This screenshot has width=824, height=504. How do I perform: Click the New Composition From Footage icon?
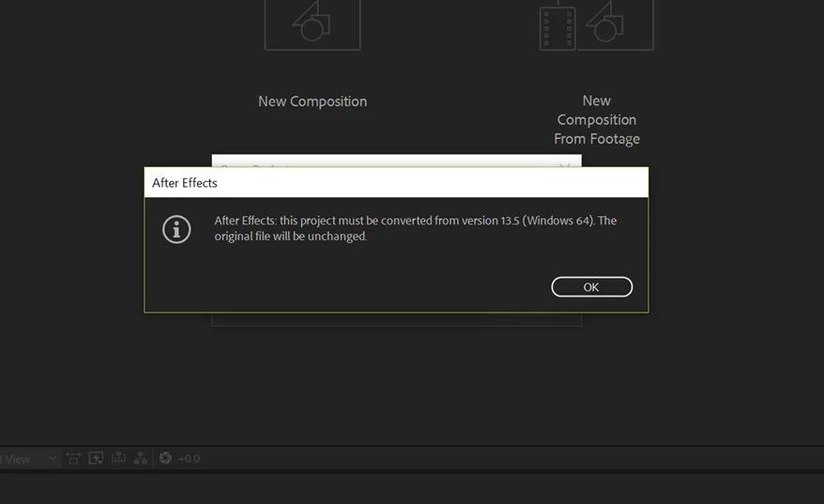597,25
